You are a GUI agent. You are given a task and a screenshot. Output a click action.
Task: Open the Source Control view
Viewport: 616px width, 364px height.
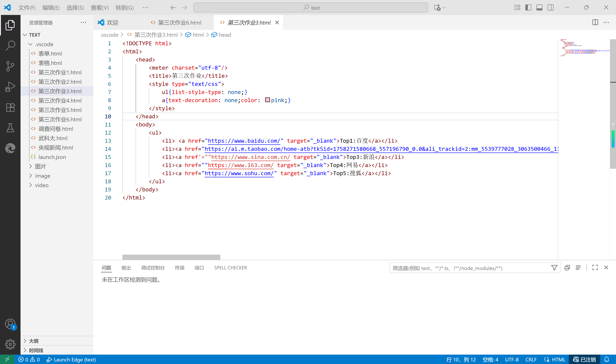click(10, 66)
